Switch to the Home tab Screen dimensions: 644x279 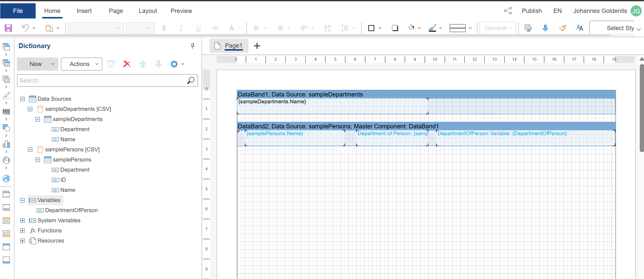[x=52, y=11]
